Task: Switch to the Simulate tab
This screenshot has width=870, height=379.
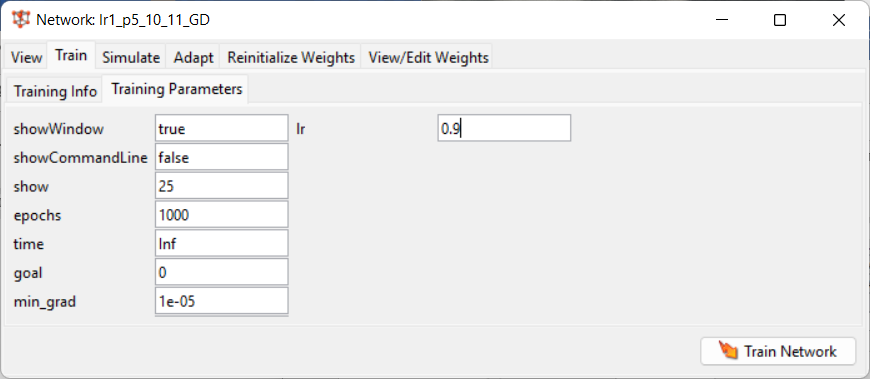Action: (131, 57)
